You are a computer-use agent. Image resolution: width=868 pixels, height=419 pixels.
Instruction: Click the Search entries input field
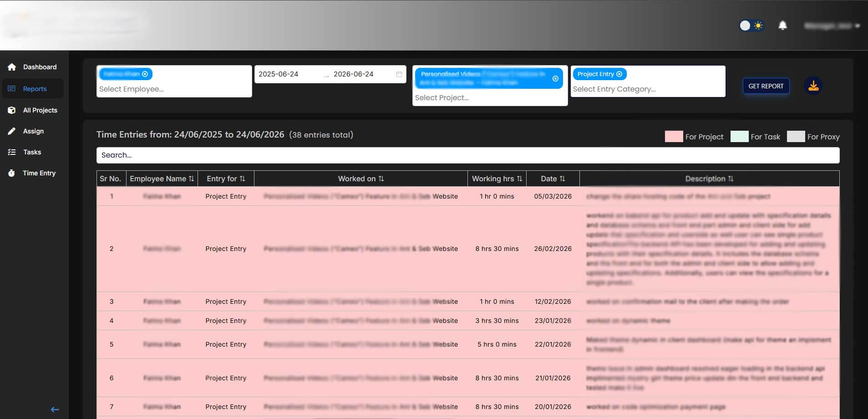coord(468,155)
